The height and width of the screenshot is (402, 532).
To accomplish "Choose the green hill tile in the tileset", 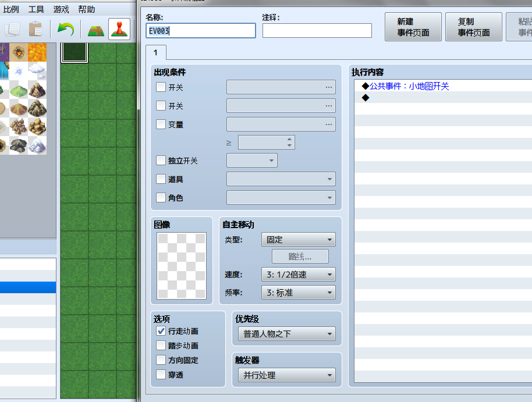I will coord(19,90).
